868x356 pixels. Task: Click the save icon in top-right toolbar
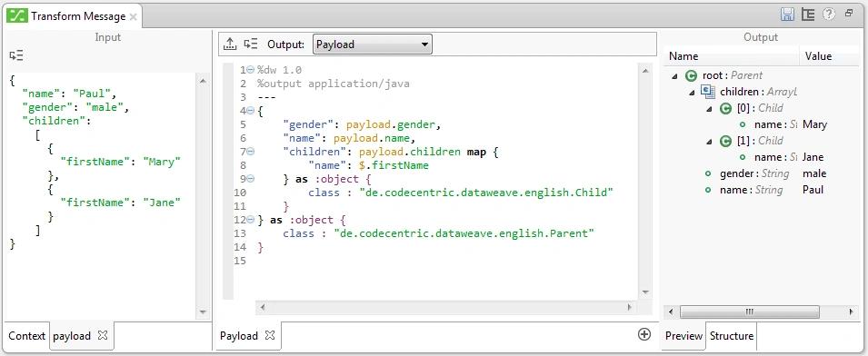pos(786,15)
